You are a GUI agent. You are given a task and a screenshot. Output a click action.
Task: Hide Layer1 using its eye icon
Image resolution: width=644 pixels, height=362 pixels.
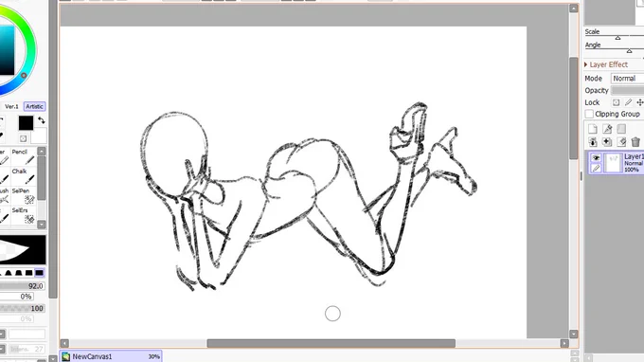[596, 158]
